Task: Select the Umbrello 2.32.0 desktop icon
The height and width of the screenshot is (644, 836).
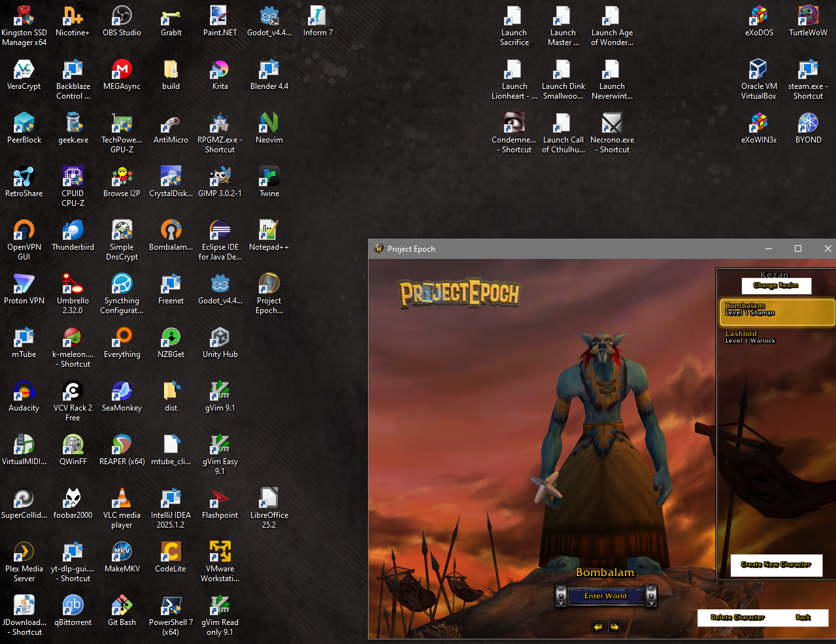Action: [73, 294]
